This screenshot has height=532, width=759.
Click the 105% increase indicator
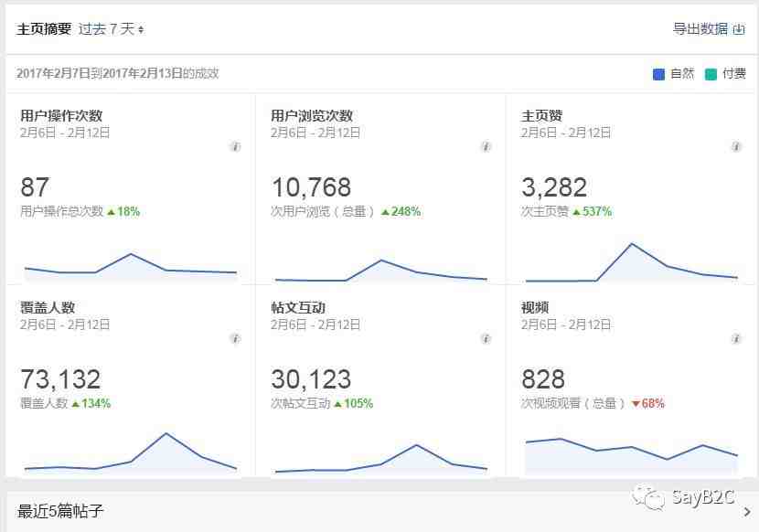[353, 403]
